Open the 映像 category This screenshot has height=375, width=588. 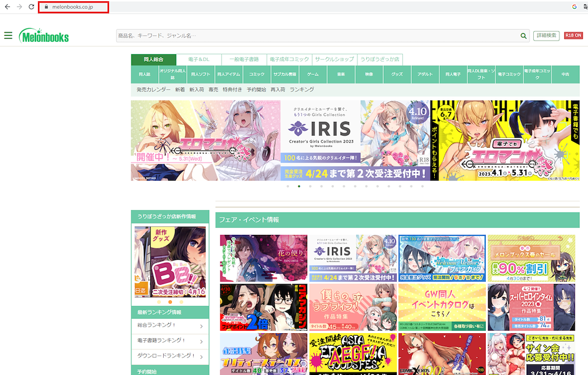click(369, 74)
